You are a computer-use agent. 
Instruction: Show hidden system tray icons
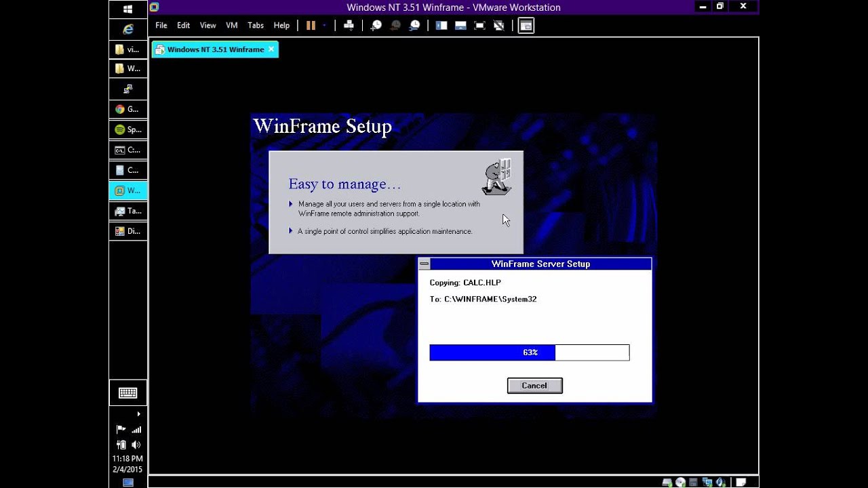[x=138, y=413]
